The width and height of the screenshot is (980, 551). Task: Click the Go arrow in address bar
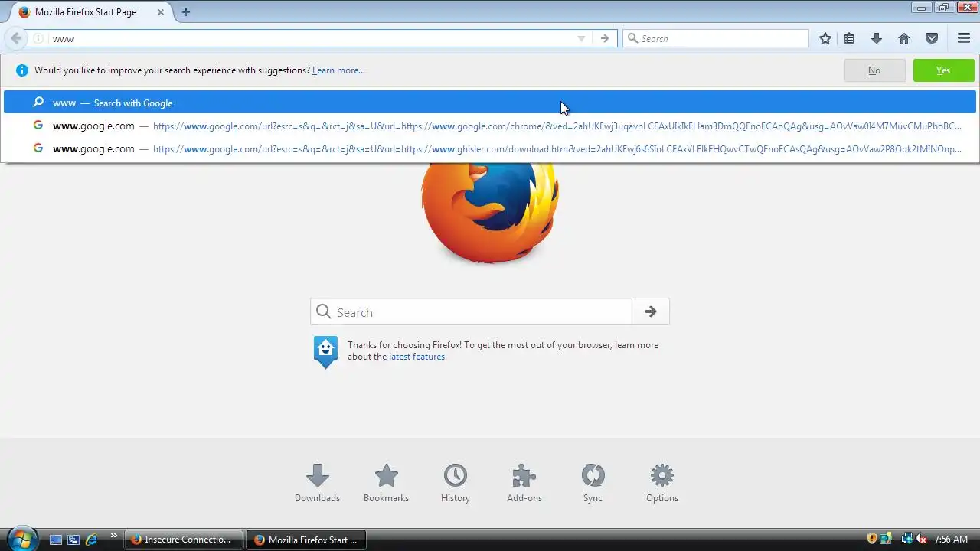(x=605, y=38)
